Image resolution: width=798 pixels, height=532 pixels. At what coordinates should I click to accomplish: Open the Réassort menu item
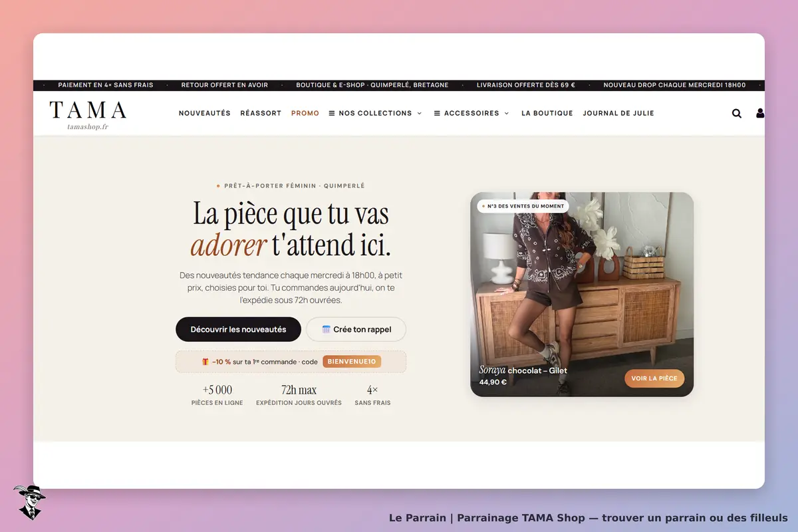coord(261,113)
